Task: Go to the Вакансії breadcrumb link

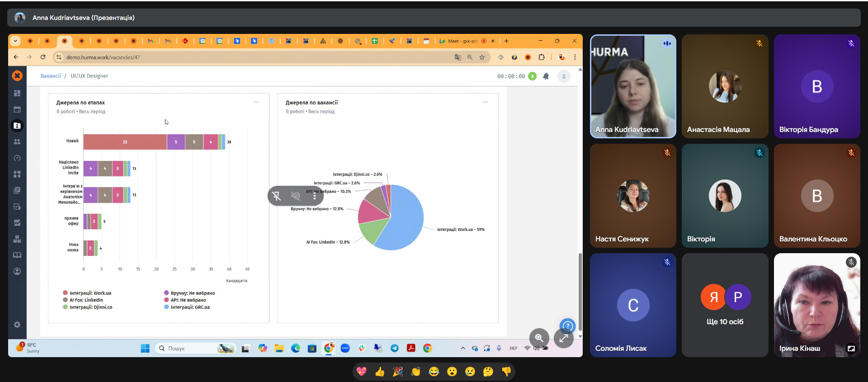Action: [51, 76]
